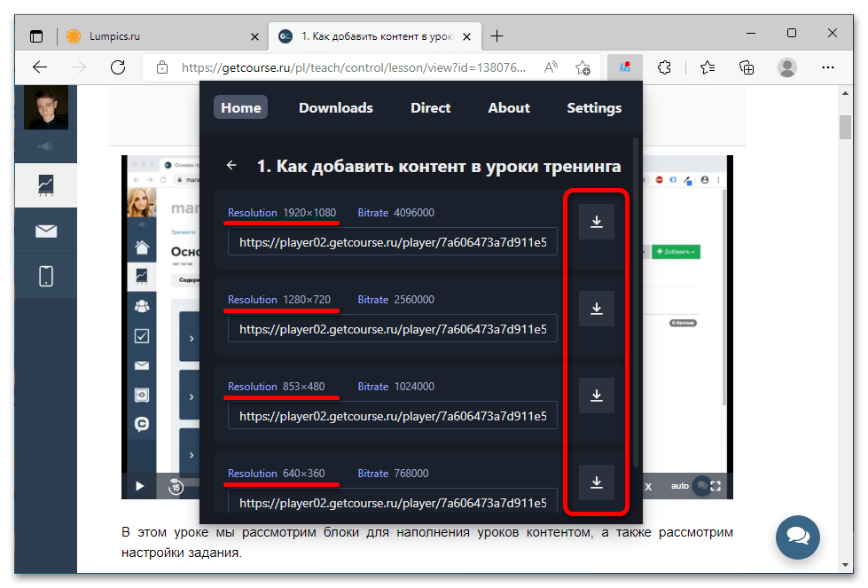
Task: Open the Settings tab of the extension
Action: 594,107
